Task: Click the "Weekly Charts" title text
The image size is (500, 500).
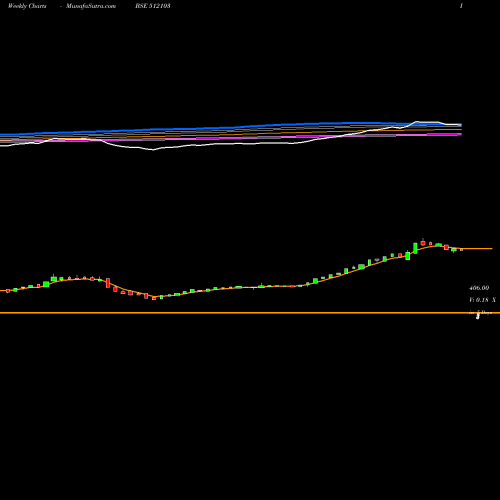Action: click(27, 6)
